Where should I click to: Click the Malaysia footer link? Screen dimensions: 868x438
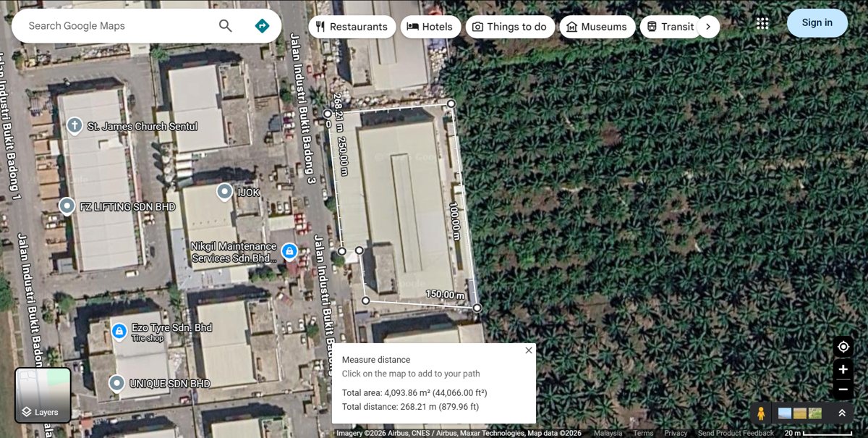point(608,433)
